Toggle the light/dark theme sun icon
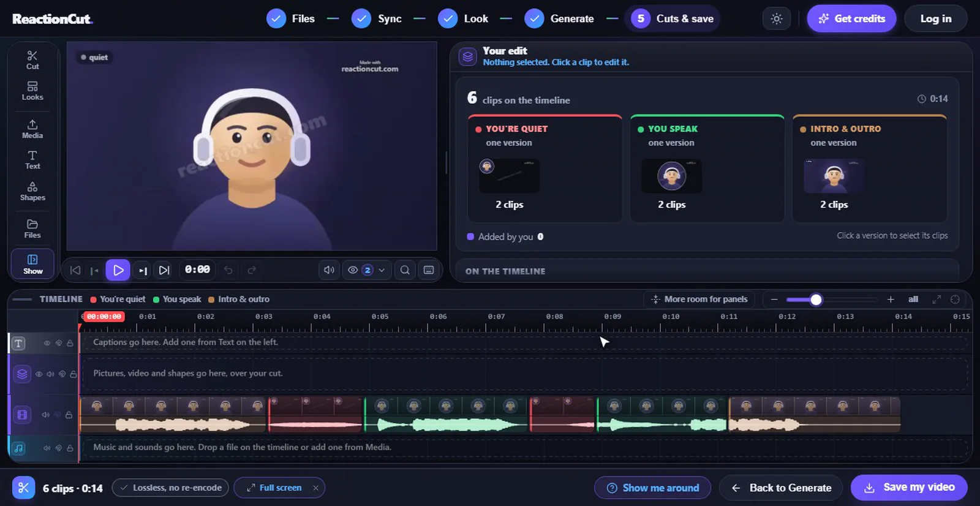 click(x=777, y=19)
